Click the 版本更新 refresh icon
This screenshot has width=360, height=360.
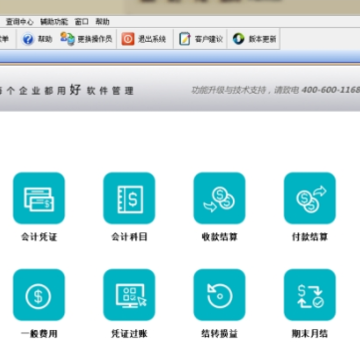[238, 39]
